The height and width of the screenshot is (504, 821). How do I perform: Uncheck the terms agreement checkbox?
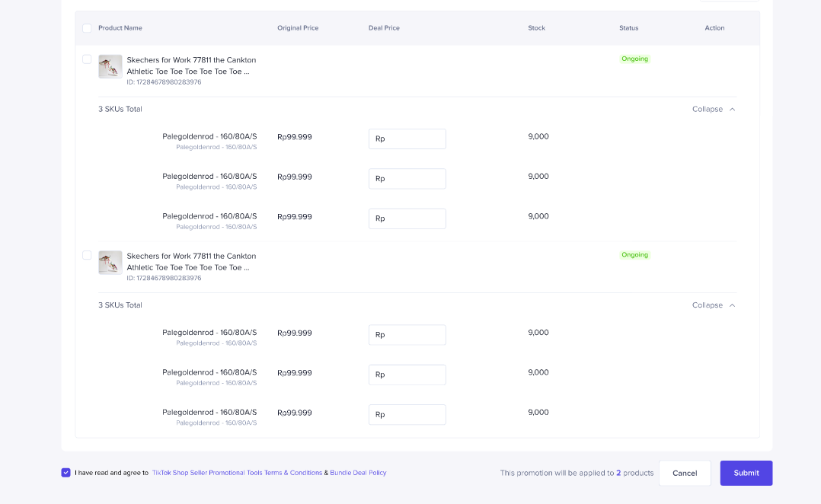click(x=66, y=473)
